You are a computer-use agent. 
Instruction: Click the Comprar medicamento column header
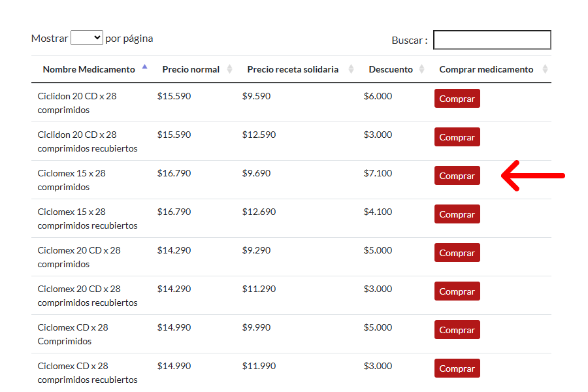(486, 69)
